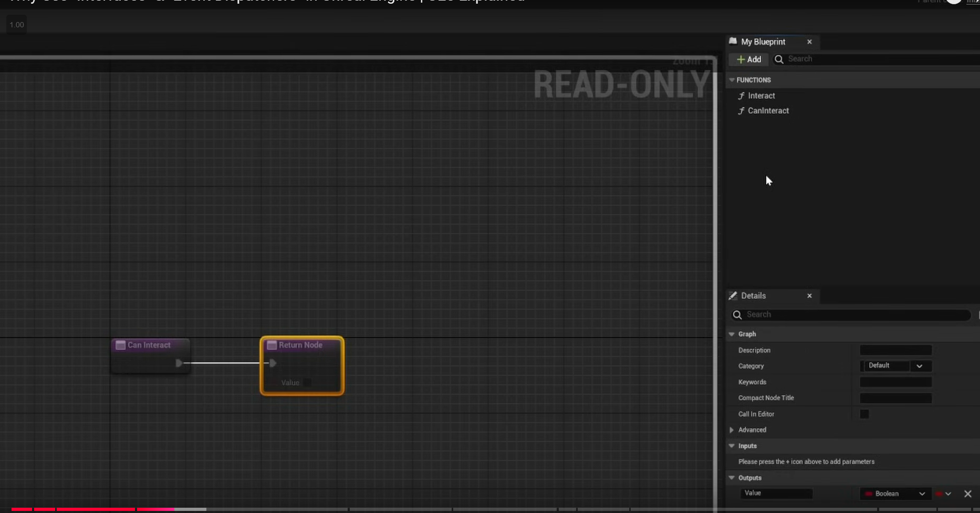
Task: Collapse the FUNCTIONS section
Action: (732, 80)
